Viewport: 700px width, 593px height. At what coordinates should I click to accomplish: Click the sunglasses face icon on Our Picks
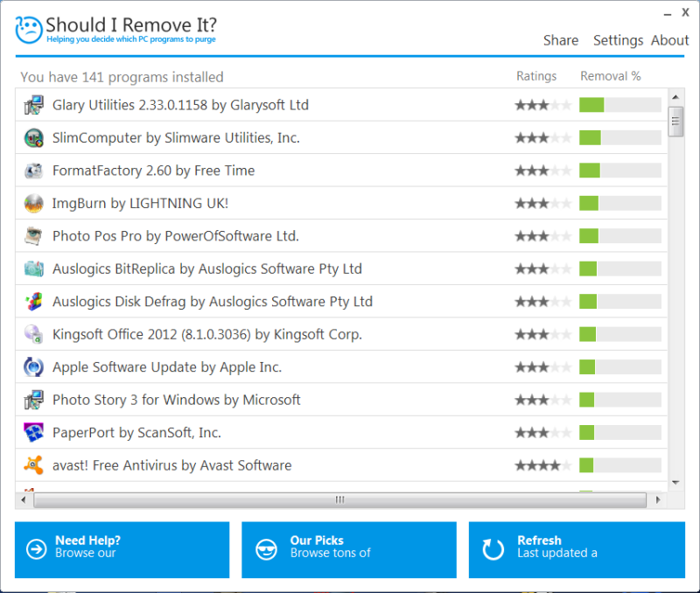click(x=266, y=548)
